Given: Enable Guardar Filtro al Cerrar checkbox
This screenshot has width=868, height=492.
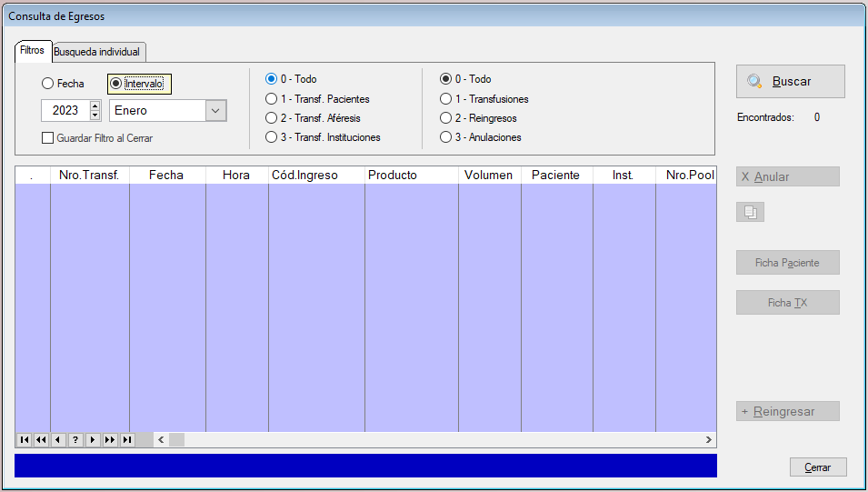Looking at the screenshot, I should [48, 138].
